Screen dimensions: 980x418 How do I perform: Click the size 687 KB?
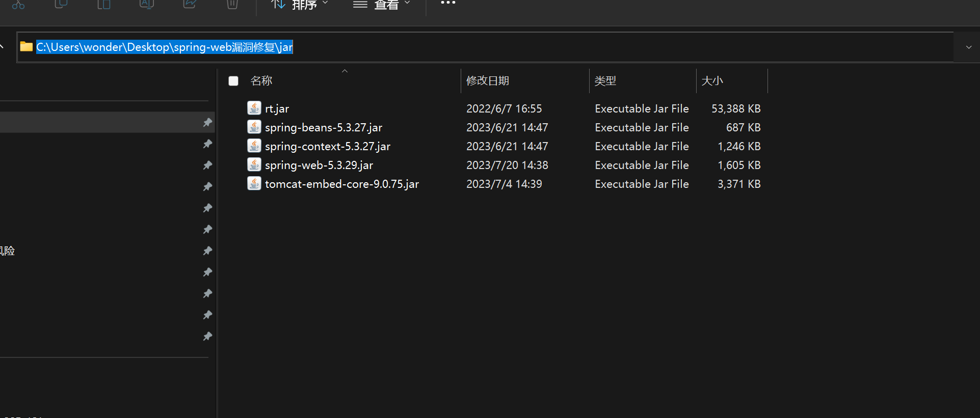pyautogui.click(x=744, y=127)
